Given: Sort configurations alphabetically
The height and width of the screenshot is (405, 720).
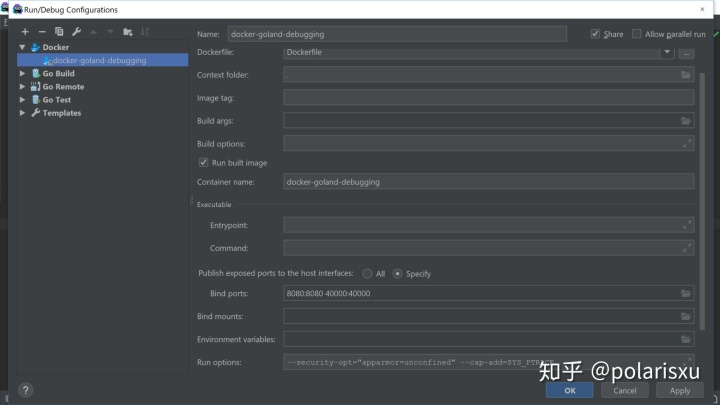Looking at the screenshot, I should click(145, 32).
